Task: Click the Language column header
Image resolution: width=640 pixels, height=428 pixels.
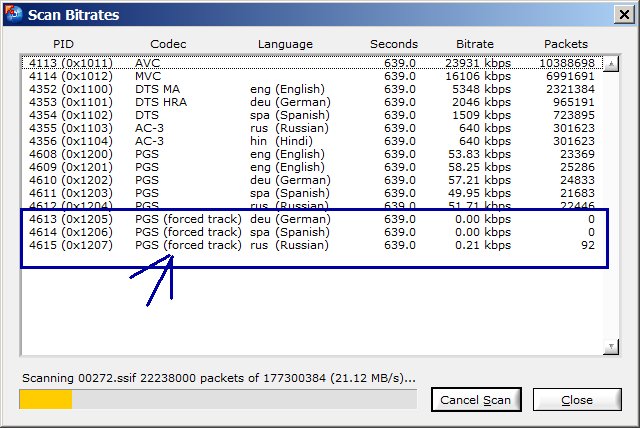Action: point(285,44)
